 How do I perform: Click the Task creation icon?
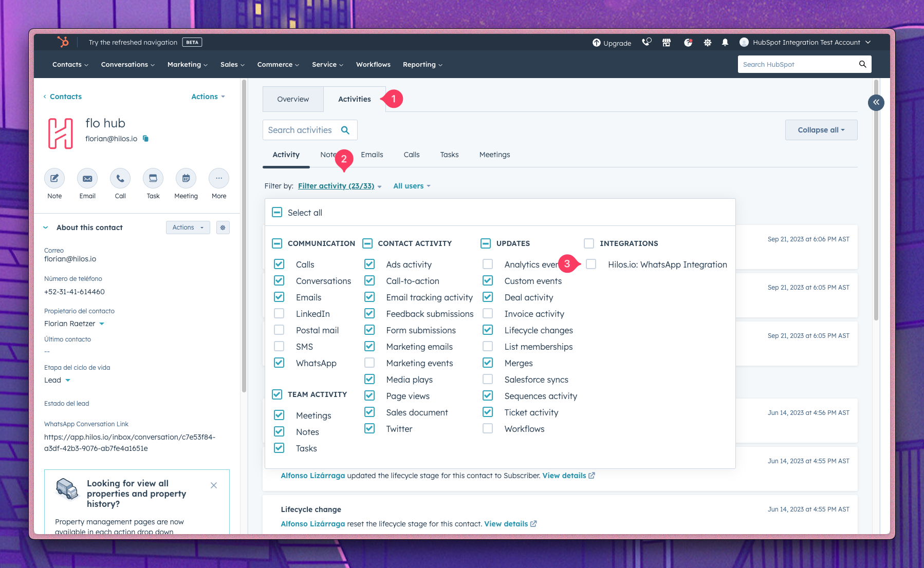[x=153, y=178]
